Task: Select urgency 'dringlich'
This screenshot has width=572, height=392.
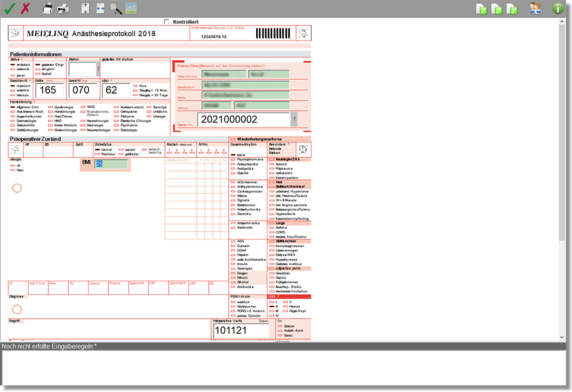Action: pyautogui.click(x=38, y=69)
